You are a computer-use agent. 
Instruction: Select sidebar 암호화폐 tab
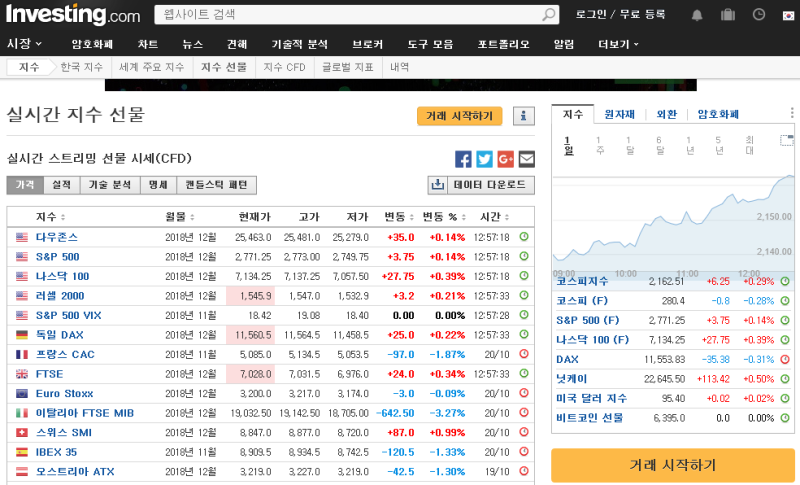(718, 114)
